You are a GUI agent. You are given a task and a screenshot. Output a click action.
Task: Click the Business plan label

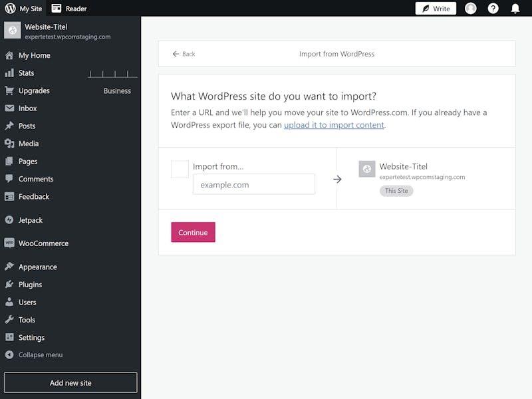(117, 91)
